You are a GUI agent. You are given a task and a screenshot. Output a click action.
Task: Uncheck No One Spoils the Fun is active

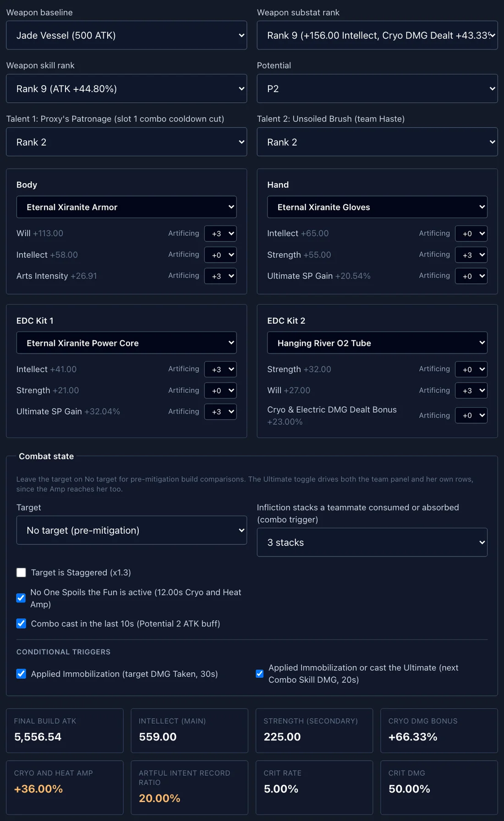21,598
